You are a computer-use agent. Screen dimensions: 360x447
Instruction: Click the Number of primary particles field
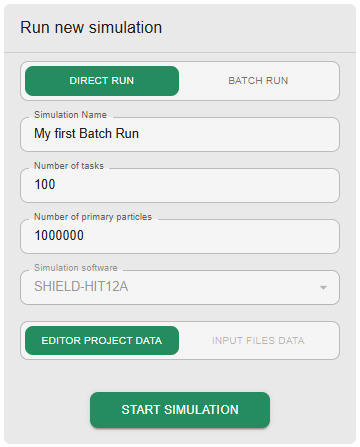[x=180, y=236]
